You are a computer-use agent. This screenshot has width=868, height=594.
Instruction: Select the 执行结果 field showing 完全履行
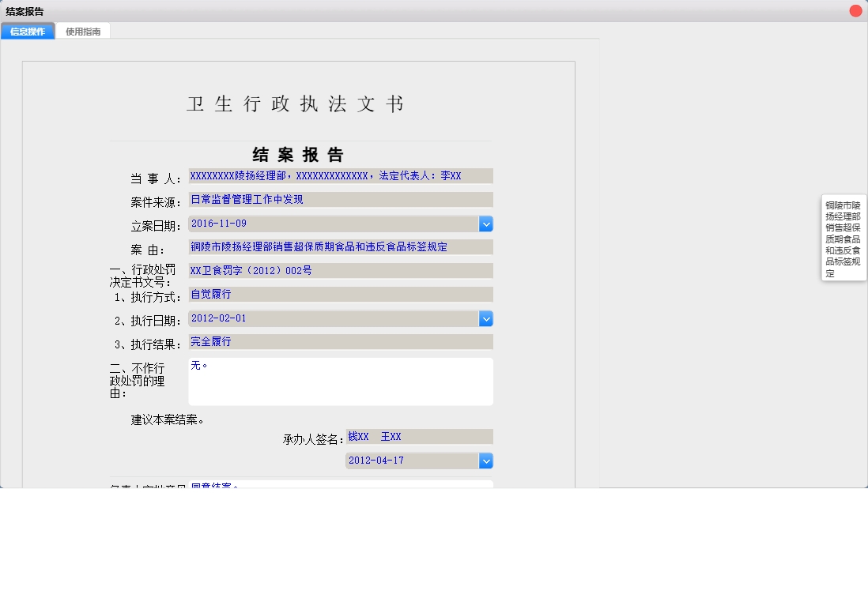pyautogui.click(x=340, y=341)
